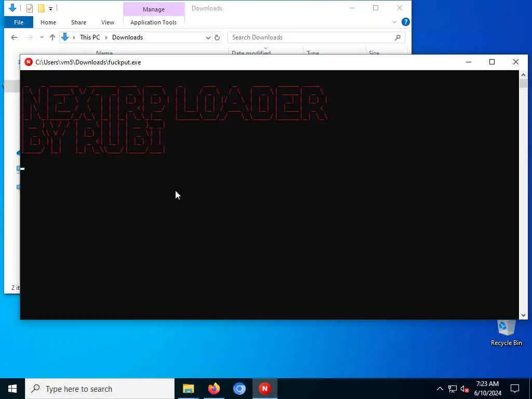The image size is (532, 399).
Task: Click Downloads in address breadcrumb
Action: pos(128,37)
